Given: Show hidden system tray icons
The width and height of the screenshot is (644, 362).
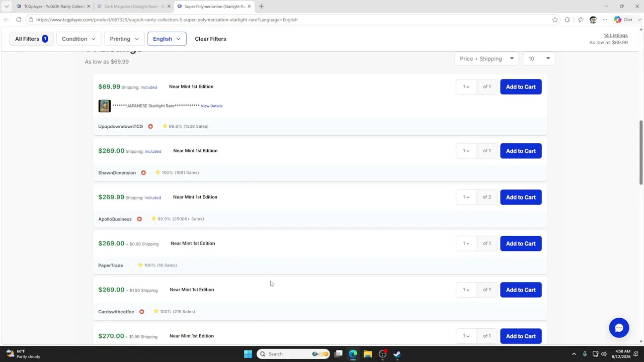Looking at the screenshot, I should 574,354.
